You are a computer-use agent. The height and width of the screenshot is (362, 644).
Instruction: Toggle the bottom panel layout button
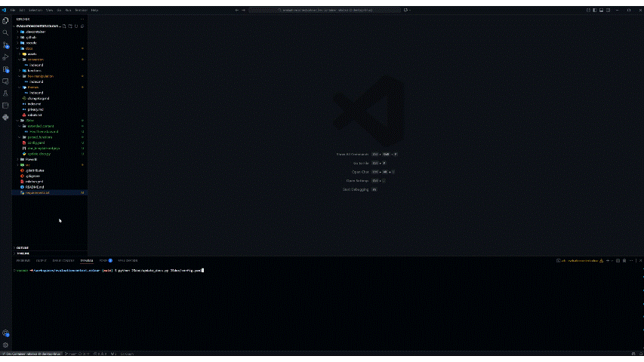click(602, 10)
